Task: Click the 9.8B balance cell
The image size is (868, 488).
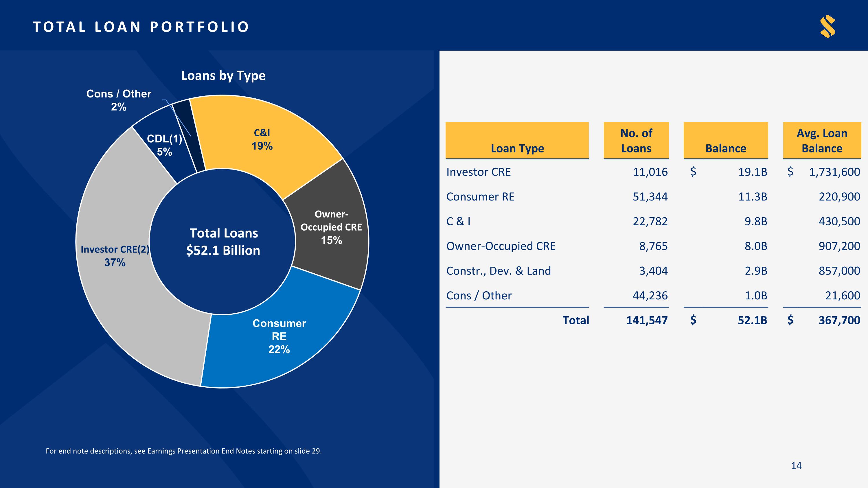Action: (756, 222)
